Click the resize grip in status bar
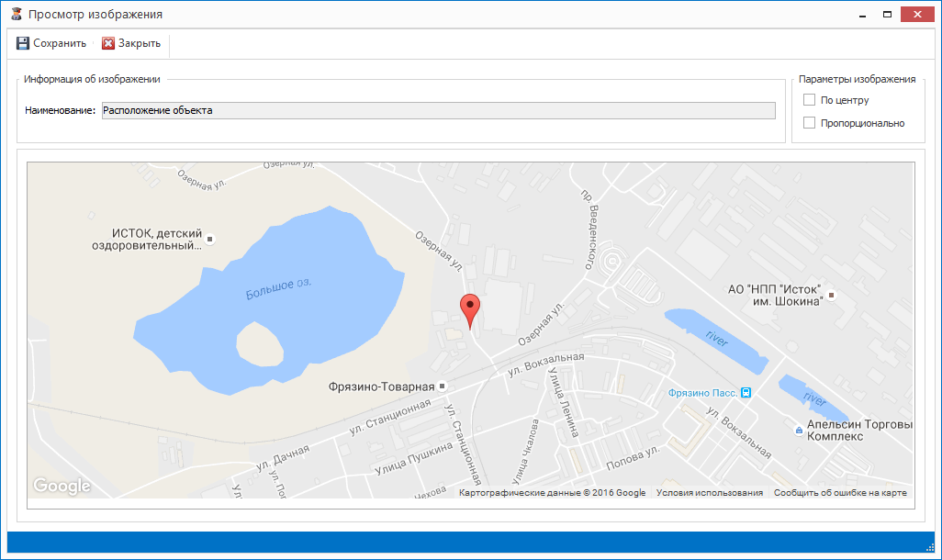The width and height of the screenshot is (942, 560). click(929, 547)
